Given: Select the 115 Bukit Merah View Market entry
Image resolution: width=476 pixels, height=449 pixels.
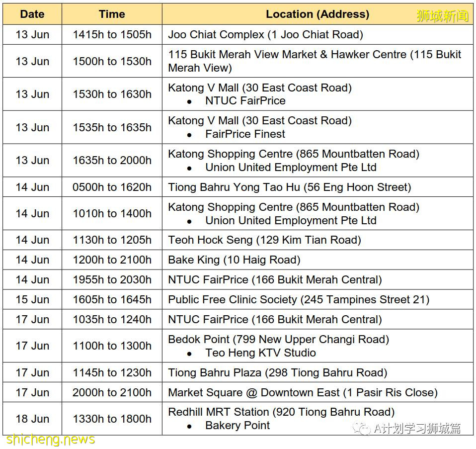Looking at the screenshot, I should 315,61.
